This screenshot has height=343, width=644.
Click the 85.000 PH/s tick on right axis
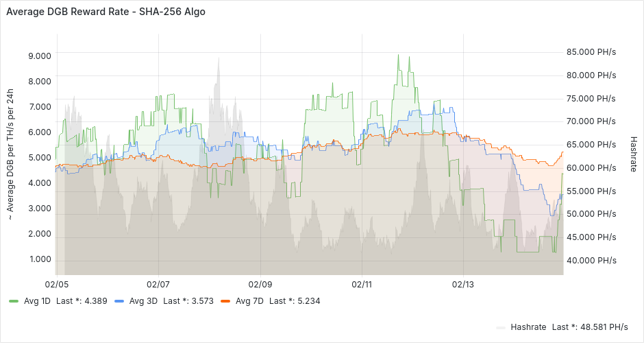tap(591, 51)
